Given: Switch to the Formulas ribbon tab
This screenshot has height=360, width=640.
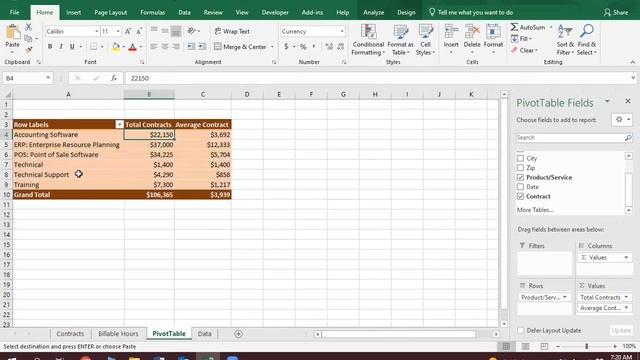Looking at the screenshot, I should point(152,12).
